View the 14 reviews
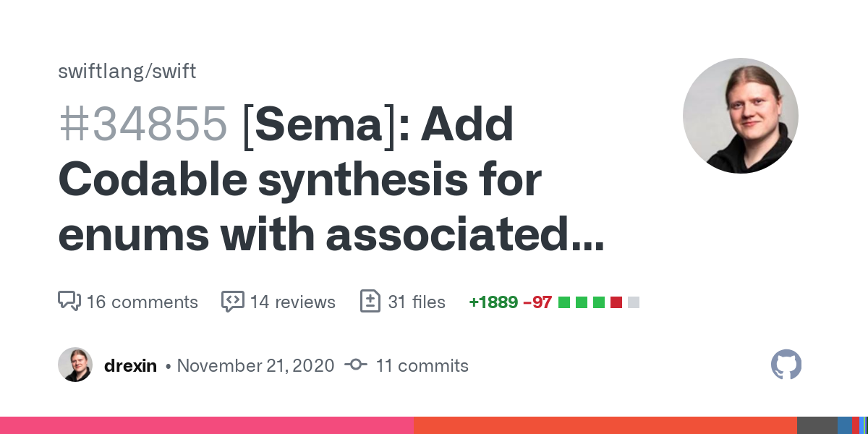 [293, 302]
